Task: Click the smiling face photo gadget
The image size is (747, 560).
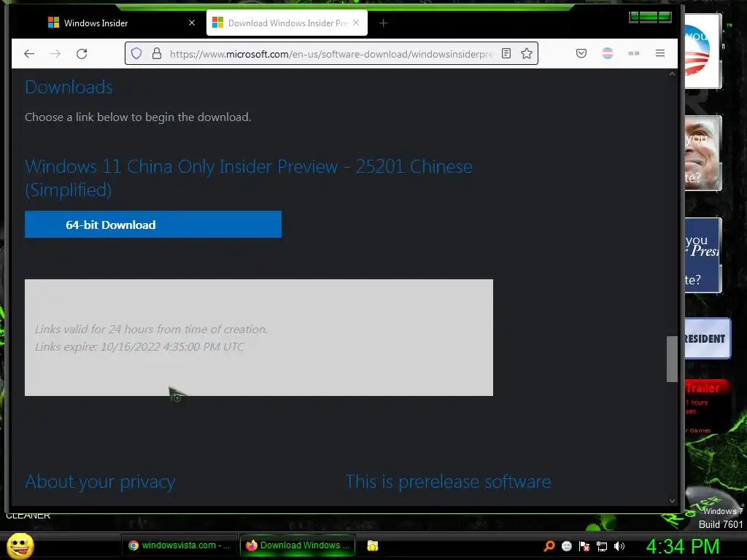Action: point(703,153)
